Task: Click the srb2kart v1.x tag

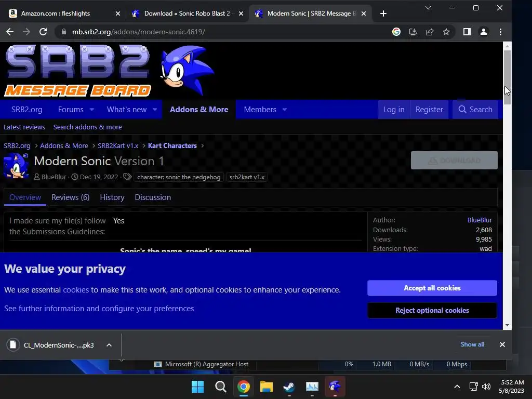Action: pyautogui.click(x=247, y=177)
